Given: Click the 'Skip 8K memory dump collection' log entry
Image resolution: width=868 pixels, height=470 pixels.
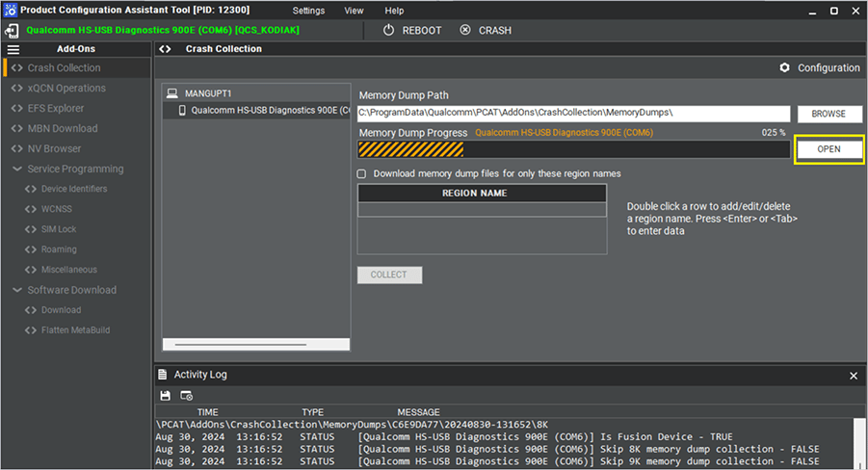Looking at the screenshot, I should coord(487,449).
